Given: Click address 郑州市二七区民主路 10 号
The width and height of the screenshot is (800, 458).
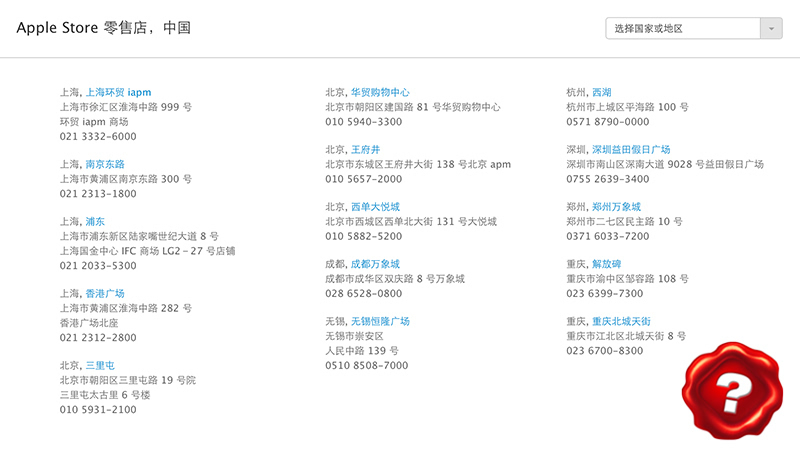Looking at the screenshot, I should (x=624, y=221).
